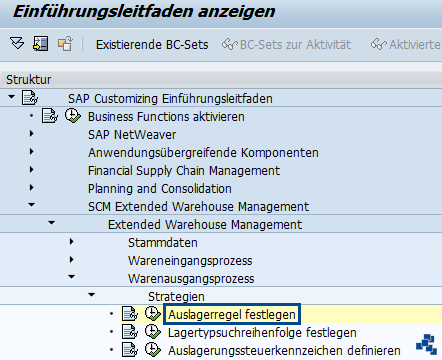Select Business Functions aktivieren entry
Image resolution: width=442 pixels, height=360 pixels.
166,117
